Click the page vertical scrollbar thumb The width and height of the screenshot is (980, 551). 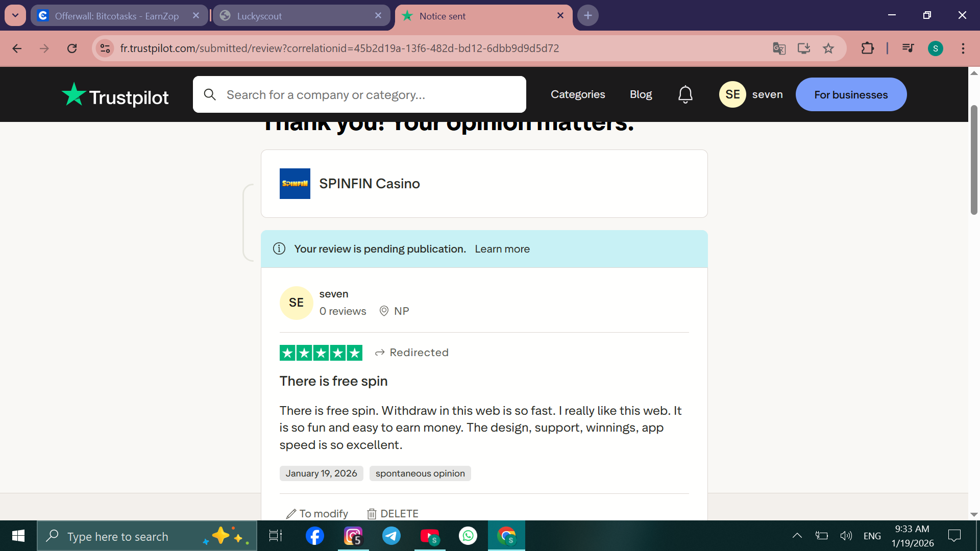974,160
